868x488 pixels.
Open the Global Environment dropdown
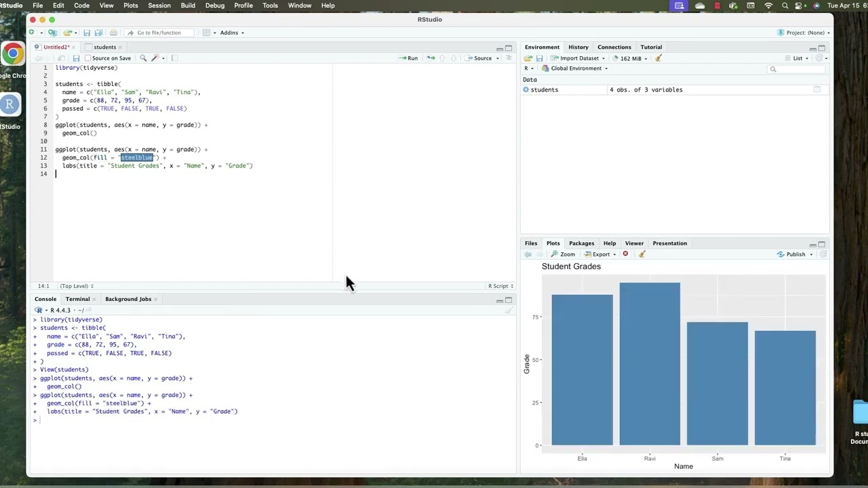pos(575,68)
